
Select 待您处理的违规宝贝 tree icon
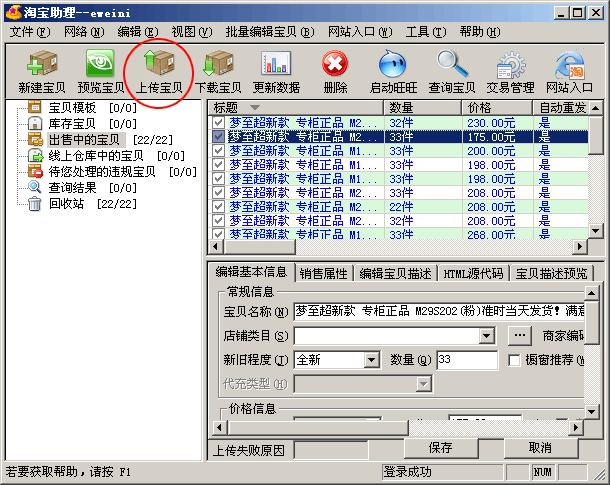coord(35,172)
